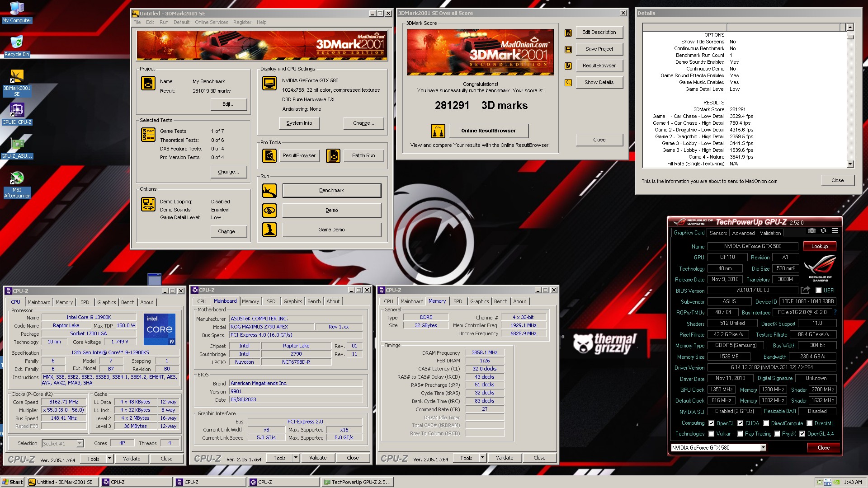The image size is (868, 488).
Task: Click the Online ResultBrowser icon
Action: [x=438, y=131]
